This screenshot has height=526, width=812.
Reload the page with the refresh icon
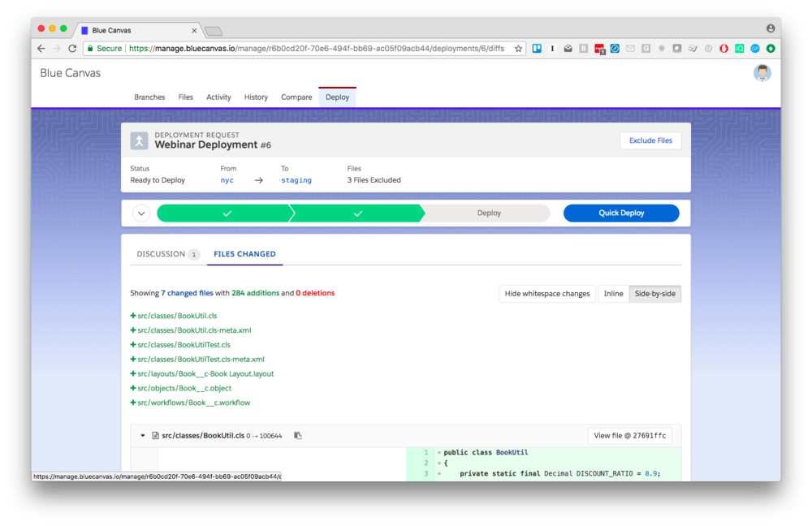coord(72,49)
